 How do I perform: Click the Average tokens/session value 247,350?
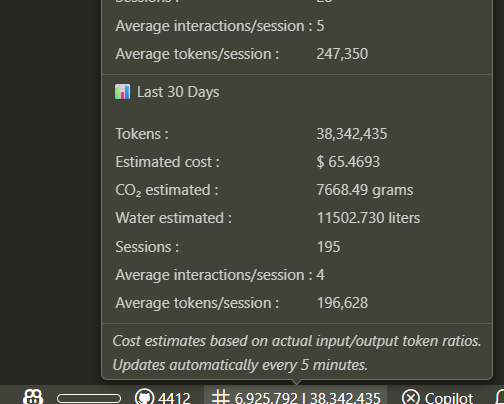[342, 54]
